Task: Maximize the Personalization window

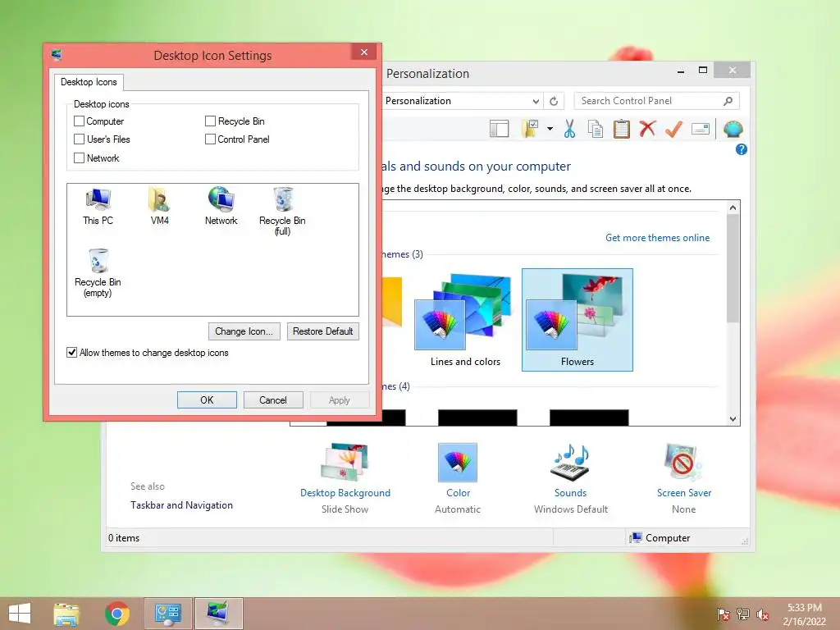Action: (x=703, y=71)
